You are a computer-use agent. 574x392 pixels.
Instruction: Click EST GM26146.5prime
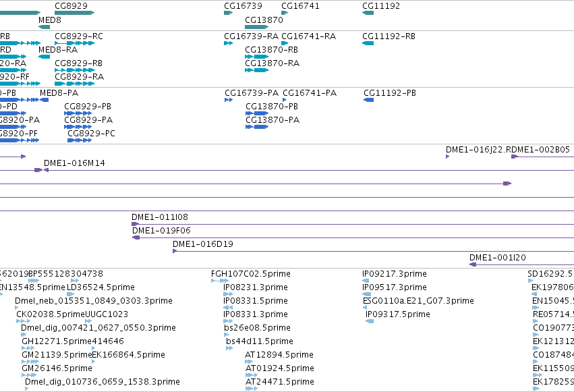pos(29,375)
